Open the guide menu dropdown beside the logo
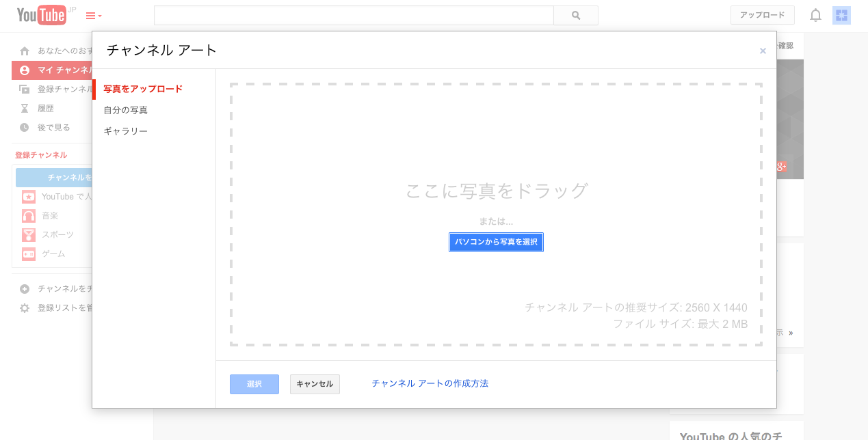 click(x=92, y=15)
